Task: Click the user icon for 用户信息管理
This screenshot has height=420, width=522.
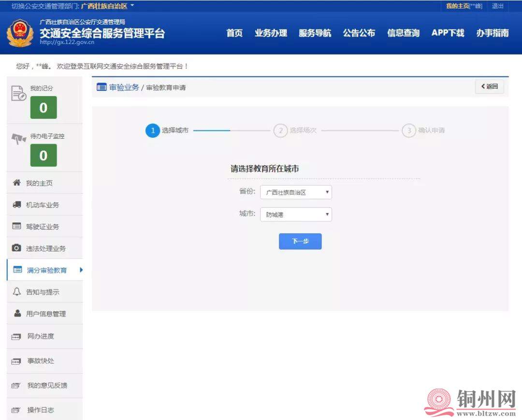Action: [x=17, y=314]
